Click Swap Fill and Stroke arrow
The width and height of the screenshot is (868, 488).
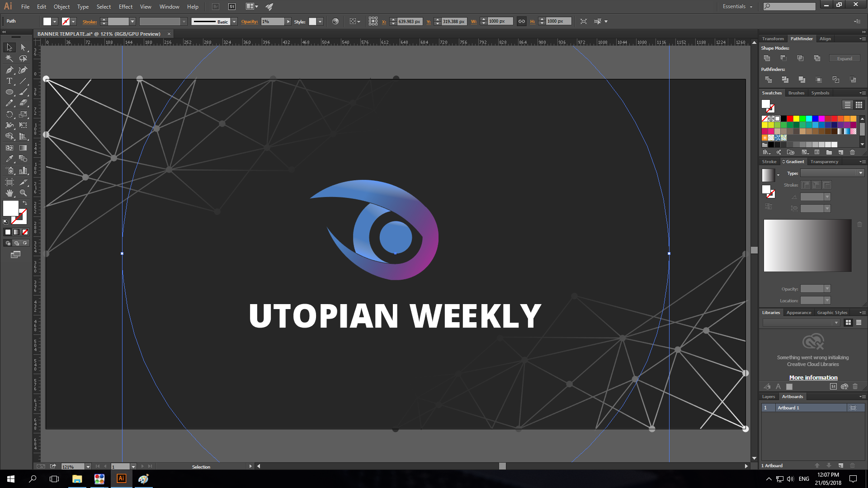pyautogui.click(x=25, y=203)
